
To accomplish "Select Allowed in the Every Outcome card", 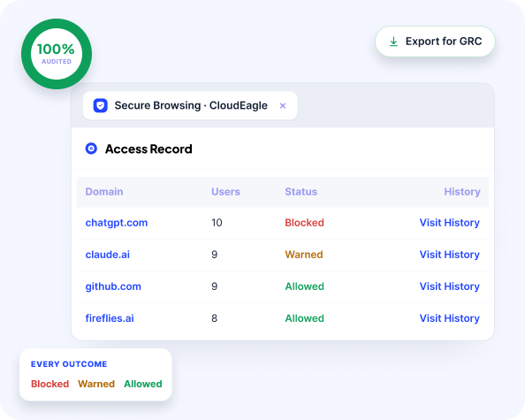I will [x=143, y=384].
